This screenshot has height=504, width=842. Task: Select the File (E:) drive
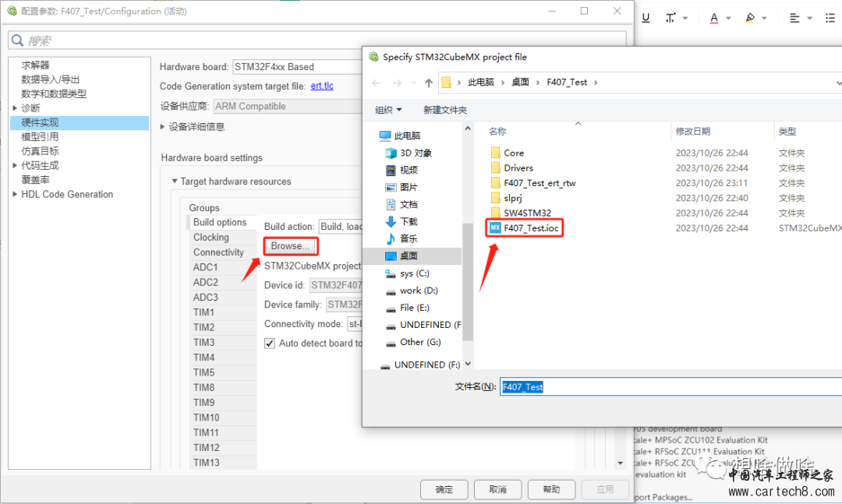(408, 308)
